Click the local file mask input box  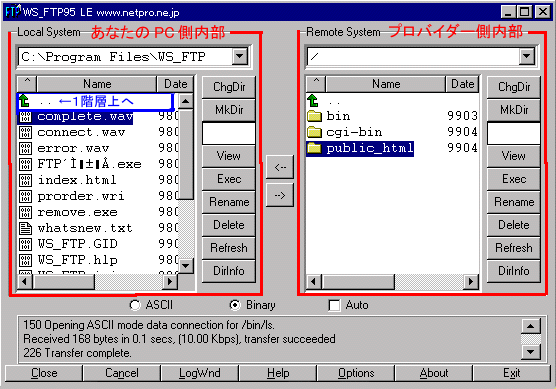pyautogui.click(x=229, y=133)
